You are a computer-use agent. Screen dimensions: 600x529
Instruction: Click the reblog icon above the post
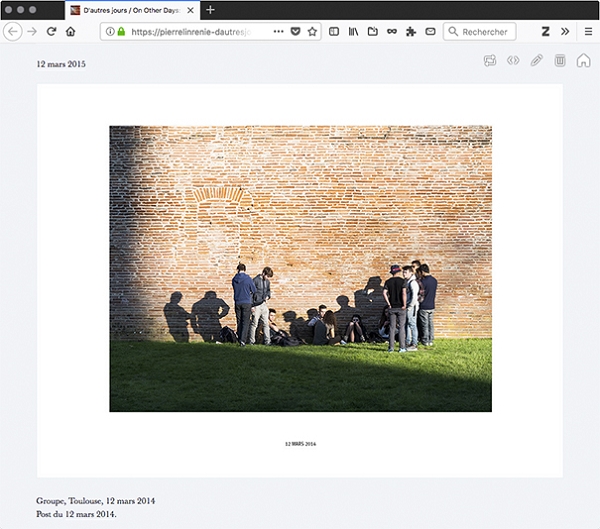(490, 61)
